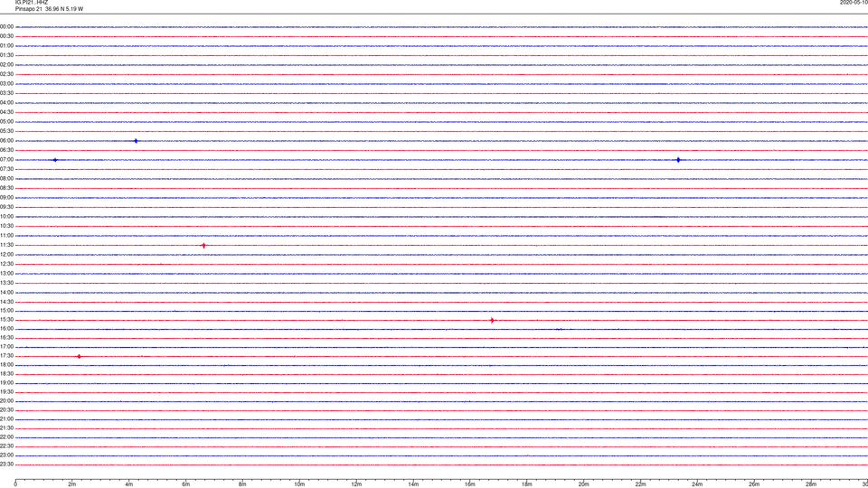
Task: Click the early spike on the 07:00 trace between the 0 and 2m axis ticks
Action: click(55, 160)
